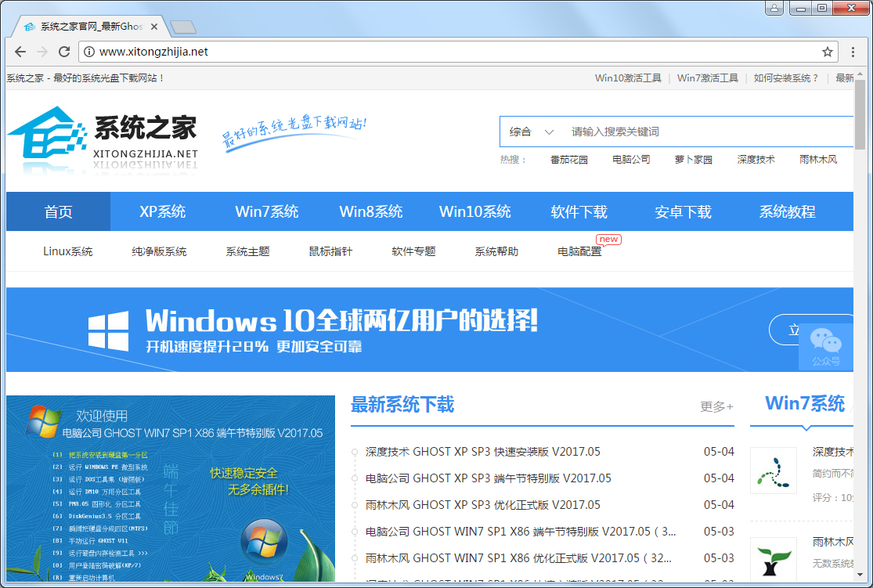
Task: Open 雨林木风 GHOST XP SP3 优化正式版 entry
Action: [483, 505]
